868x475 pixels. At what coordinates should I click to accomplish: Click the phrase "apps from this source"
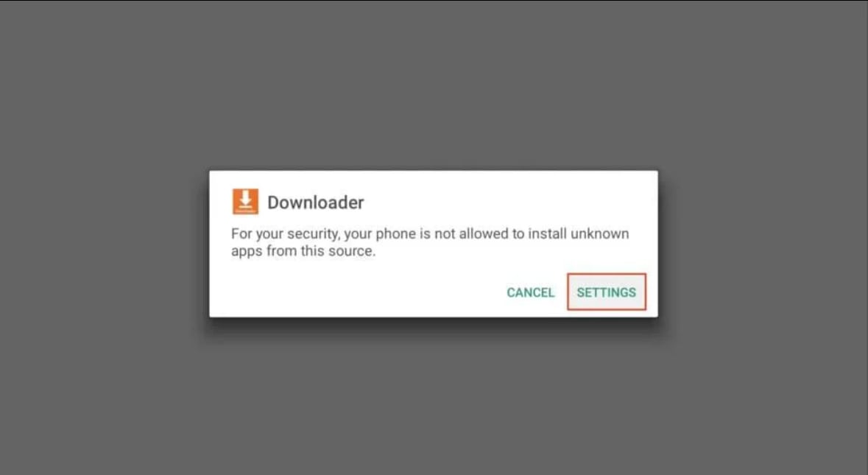coord(303,251)
